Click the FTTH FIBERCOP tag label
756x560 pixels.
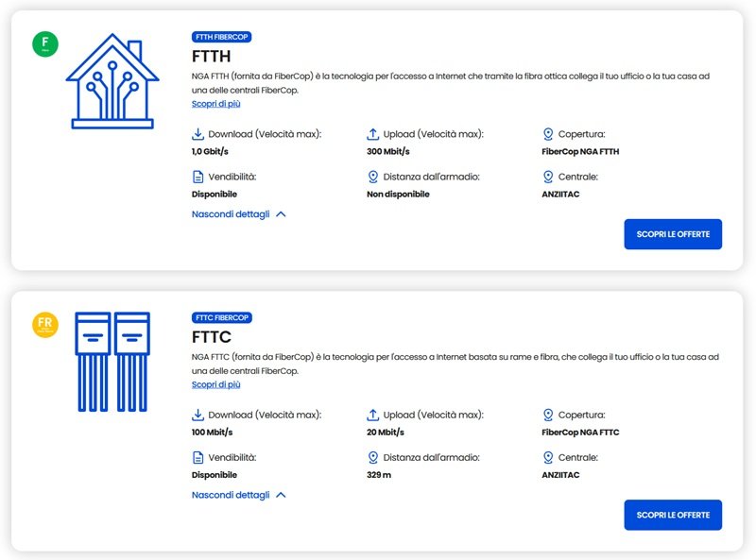coord(222,37)
